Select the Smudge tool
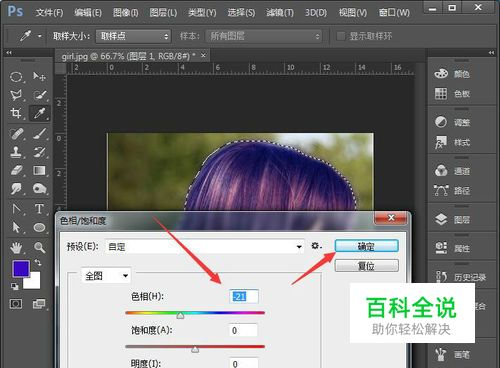The image size is (500, 368). (16, 189)
